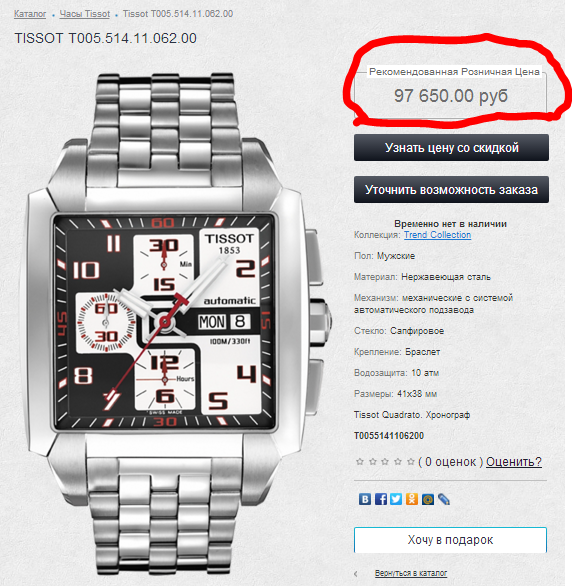The width and height of the screenshot is (572, 586).
Task: Click the 97 650.00 руб price box
Action: 450,92
